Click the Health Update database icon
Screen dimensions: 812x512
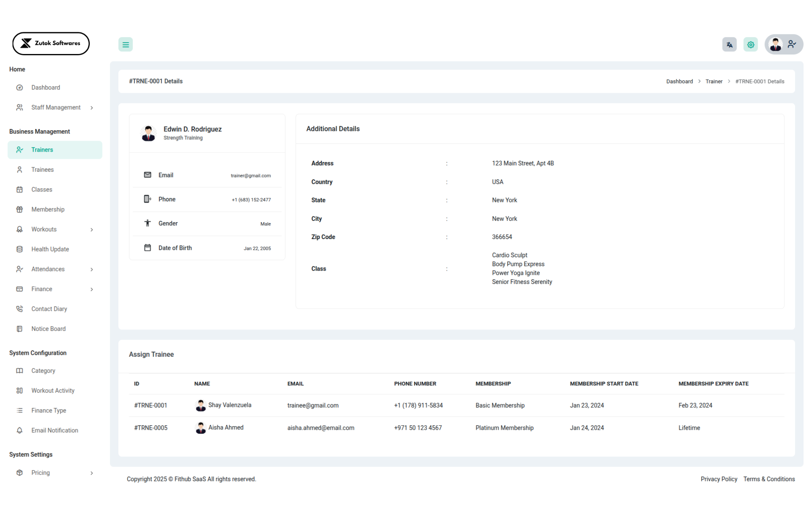19,249
